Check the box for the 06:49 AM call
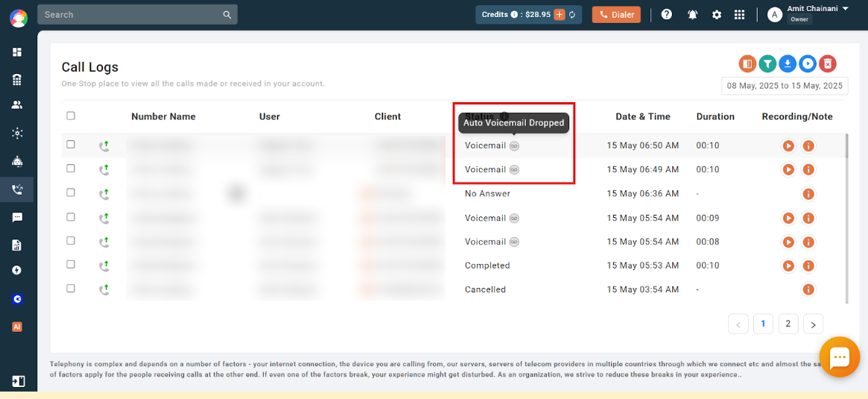 tap(70, 169)
